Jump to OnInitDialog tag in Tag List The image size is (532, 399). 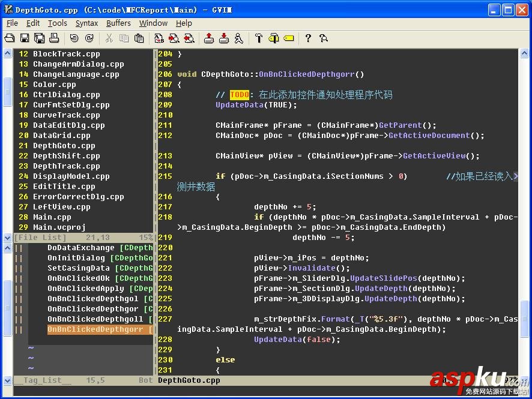76,257
